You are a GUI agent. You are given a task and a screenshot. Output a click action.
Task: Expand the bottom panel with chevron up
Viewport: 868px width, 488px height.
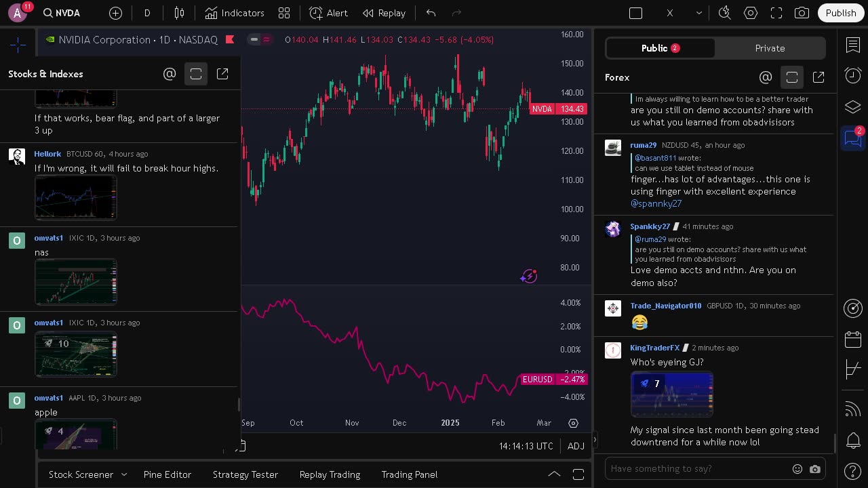pyautogui.click(x=554, y=474)
